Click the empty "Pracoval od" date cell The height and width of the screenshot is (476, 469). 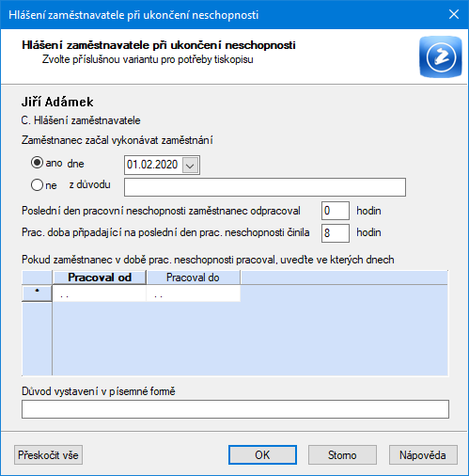pyautogui.click(x=100, y=294)
